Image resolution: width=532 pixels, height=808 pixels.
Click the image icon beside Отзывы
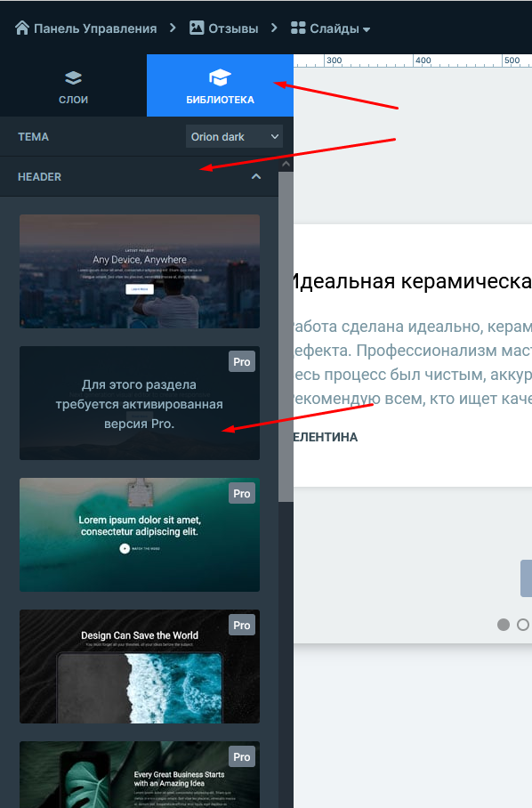tap(197, 28)
